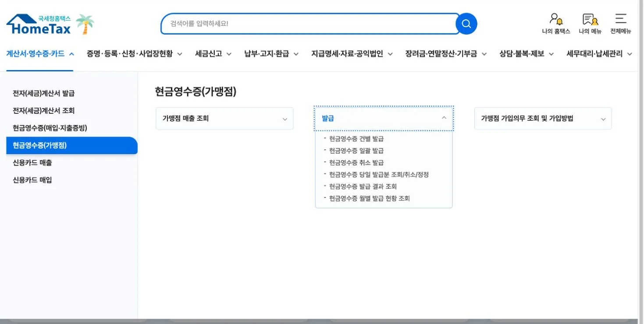
Task: Select 전자(세금)계산서 발급 in sidebar
Action: pyautogui.click(x=44, y=93)
